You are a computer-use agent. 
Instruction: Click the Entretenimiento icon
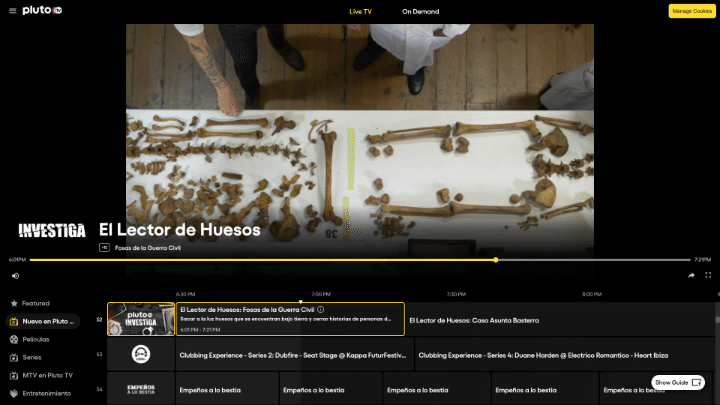(x=14, y=393)
